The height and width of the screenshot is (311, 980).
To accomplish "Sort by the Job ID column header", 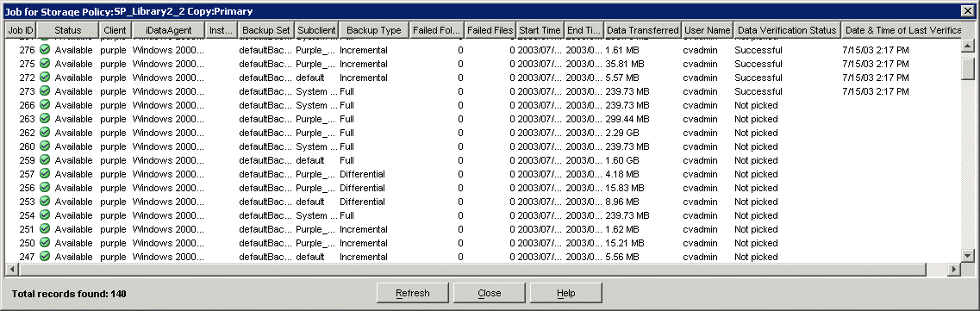I will coord(21,30).
